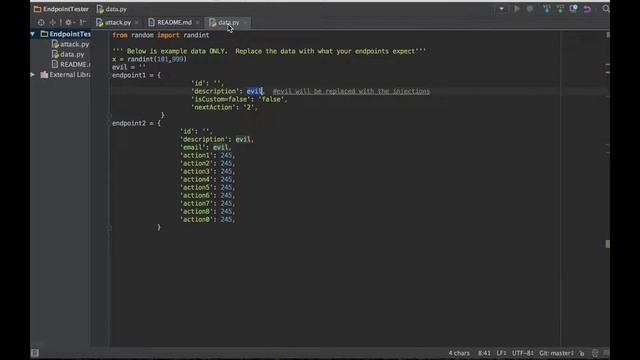Image resolution: width=640 pixels, height=360 pixels.
Task: Click the hide project panel icon
Action: [x=83, y=22]
